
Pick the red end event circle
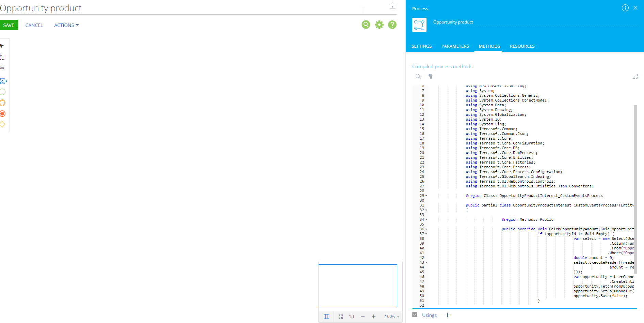tap(2, 113)
